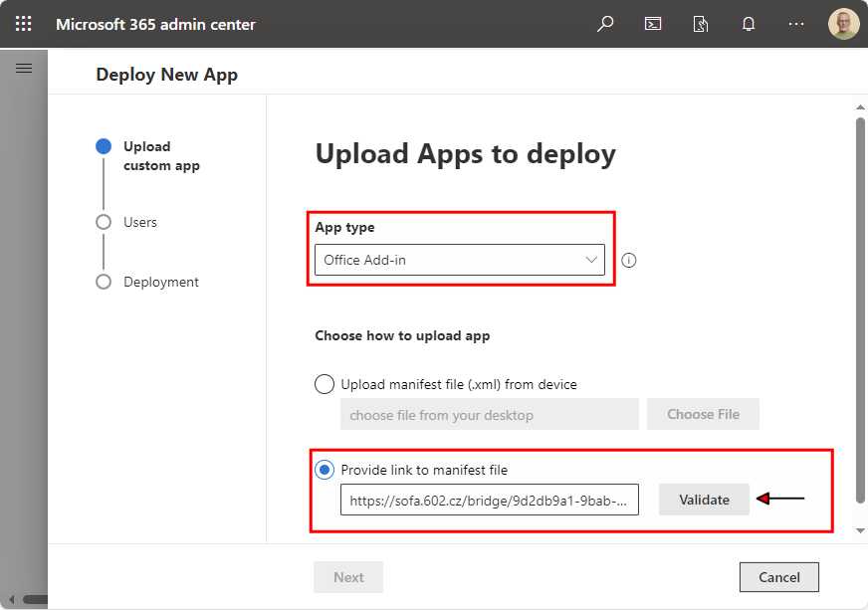This screenshot has width=868, height=610.
Task: Open the Cloud Shell terminal icon
Action: click(653, 24)
